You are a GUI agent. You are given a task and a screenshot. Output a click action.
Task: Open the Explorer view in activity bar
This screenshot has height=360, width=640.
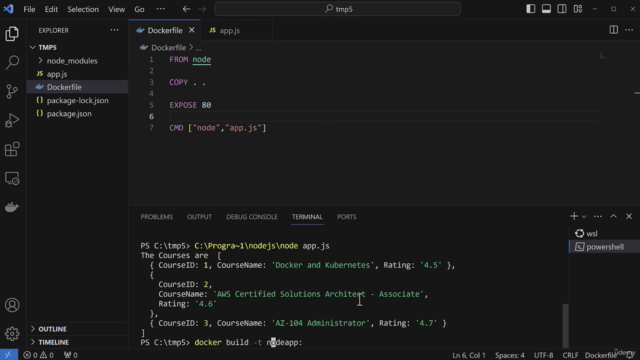[x=12, y=34]
